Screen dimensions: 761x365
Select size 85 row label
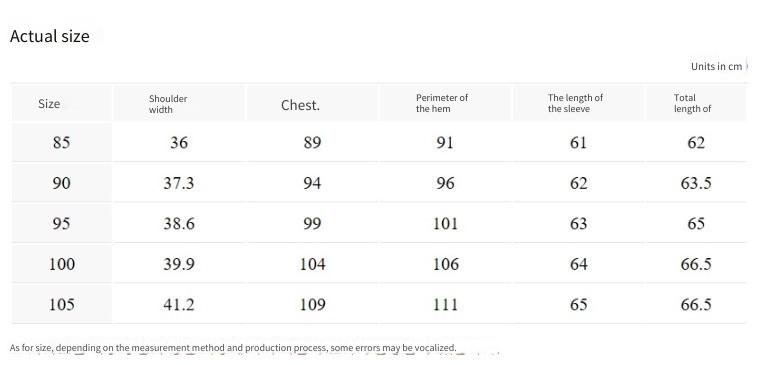[x=62, y=143]
